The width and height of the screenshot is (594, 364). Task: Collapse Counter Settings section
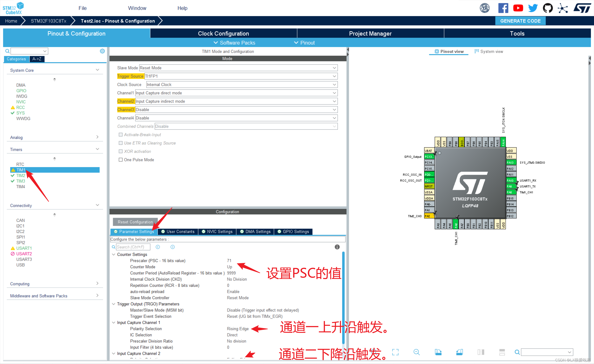pos(115,254)
